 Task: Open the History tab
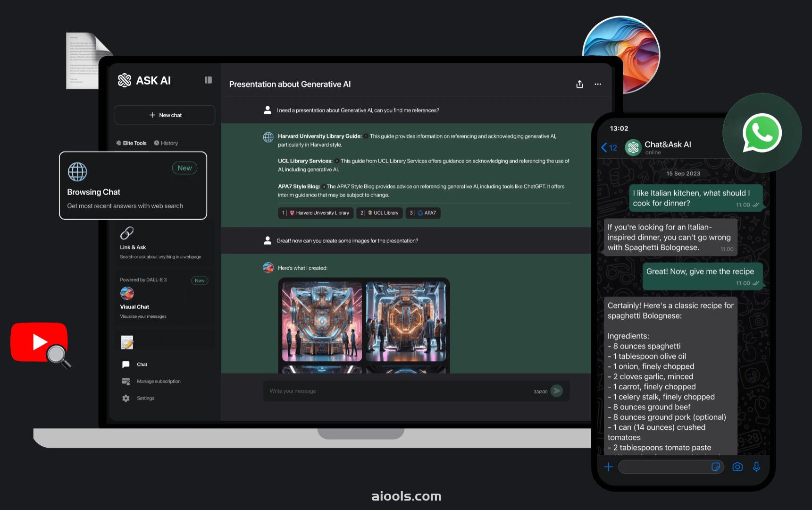point(166,143)
